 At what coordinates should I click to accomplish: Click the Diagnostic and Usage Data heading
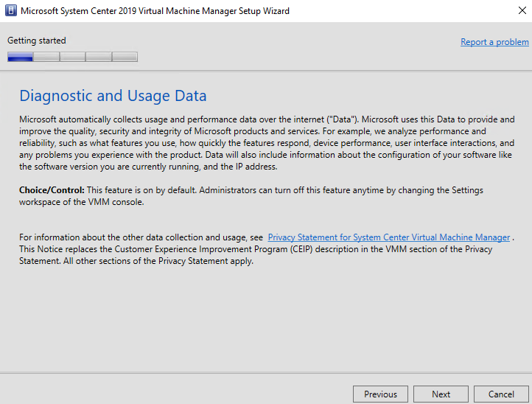tap(113, 96)
